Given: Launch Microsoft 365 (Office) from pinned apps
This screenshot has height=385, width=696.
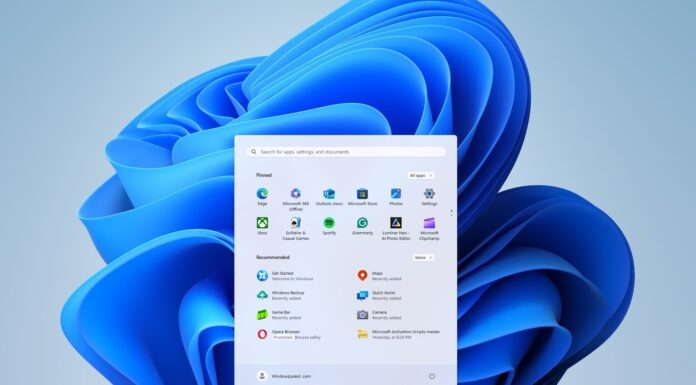Looking at the screenshot, I should coord(296,199).
